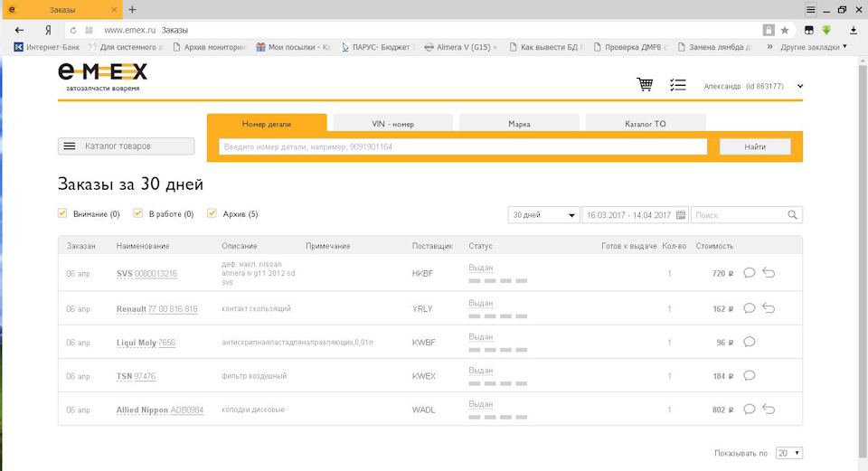
Task: Show hidden bookmarks with » chevron
Action: coord(769,47)
